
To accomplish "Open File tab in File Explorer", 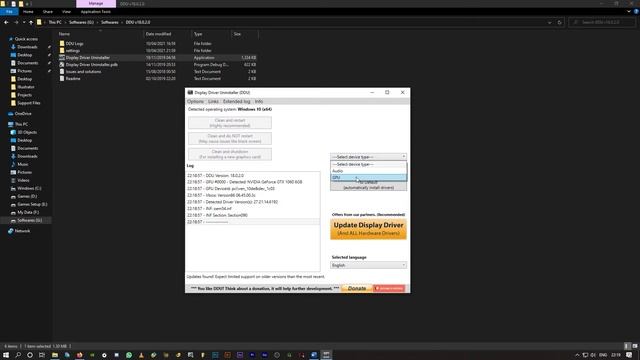I will (9, 12).
